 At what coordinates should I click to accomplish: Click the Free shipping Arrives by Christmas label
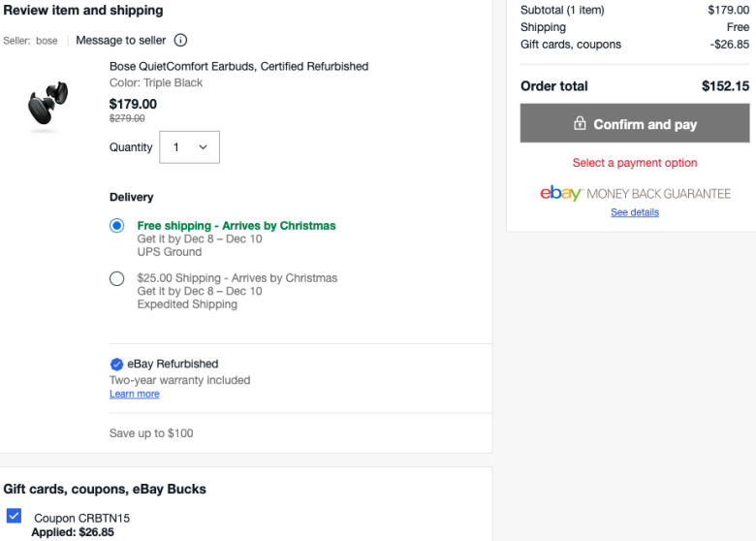coord(236,226)
